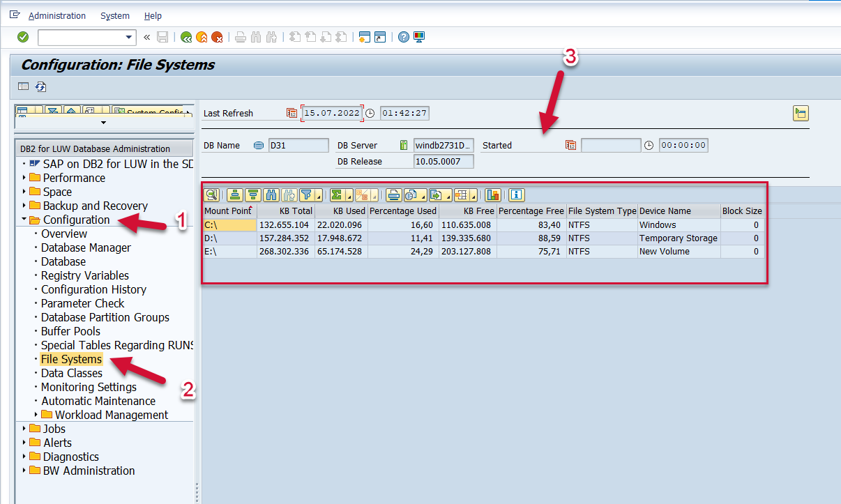Select Buffer Pools in the navigation tree
The width and height of the screenshot is (841, 504).
coord(70,331)
